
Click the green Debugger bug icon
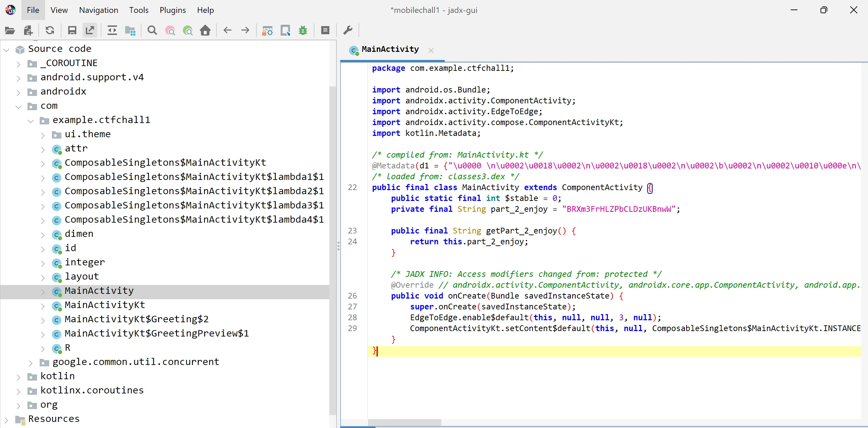coord(303,30)
